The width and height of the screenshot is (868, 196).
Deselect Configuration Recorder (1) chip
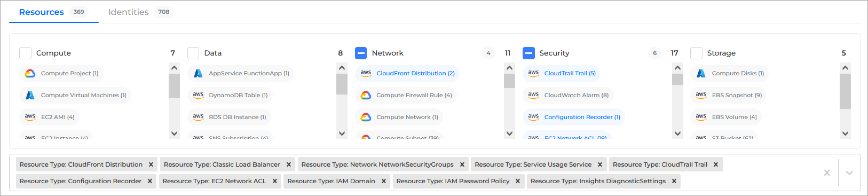[x=574, y=117]
